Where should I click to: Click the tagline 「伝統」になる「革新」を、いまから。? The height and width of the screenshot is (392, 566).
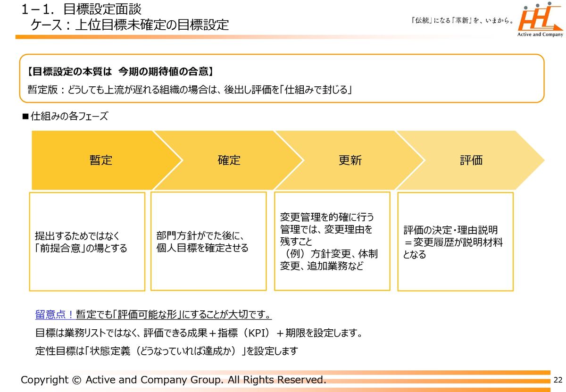(463, 21)
